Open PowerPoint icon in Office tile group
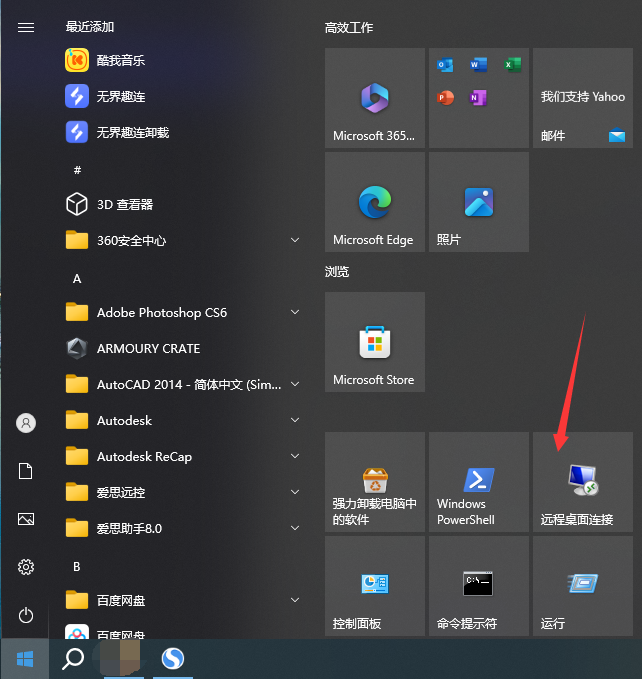This screenshot has width=642, height=679. click(x=445, y=98)
